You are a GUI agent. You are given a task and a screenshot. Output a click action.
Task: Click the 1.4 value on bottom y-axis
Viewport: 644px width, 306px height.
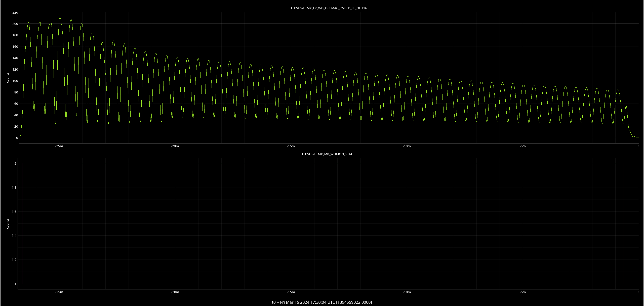14,235
